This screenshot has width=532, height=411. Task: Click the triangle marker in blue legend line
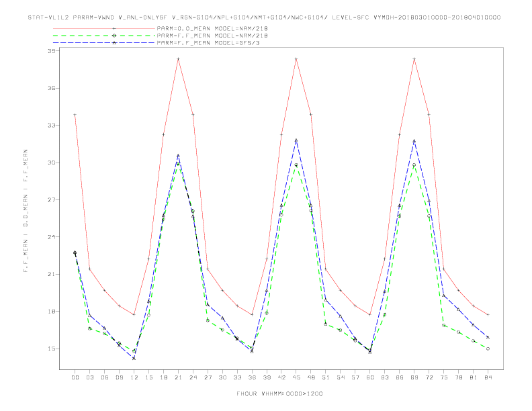click(x=114, y=43)
